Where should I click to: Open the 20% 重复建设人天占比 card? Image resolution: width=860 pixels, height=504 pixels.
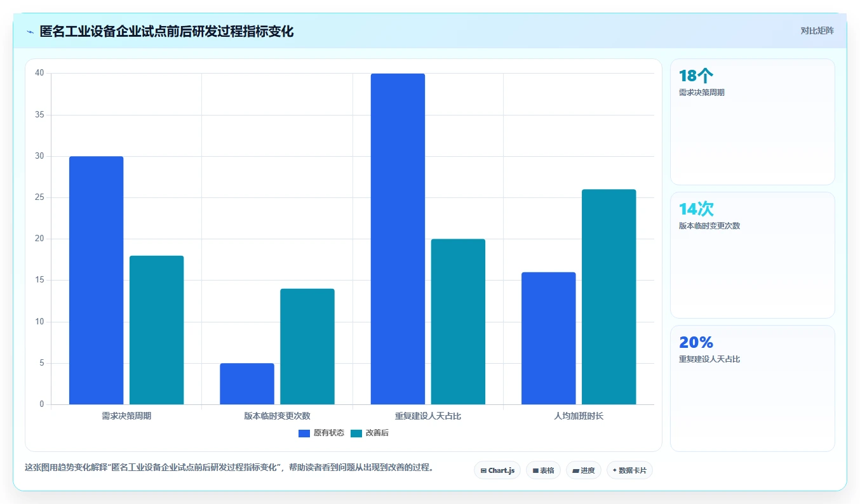pyautogui.click(x=753, y=388)
